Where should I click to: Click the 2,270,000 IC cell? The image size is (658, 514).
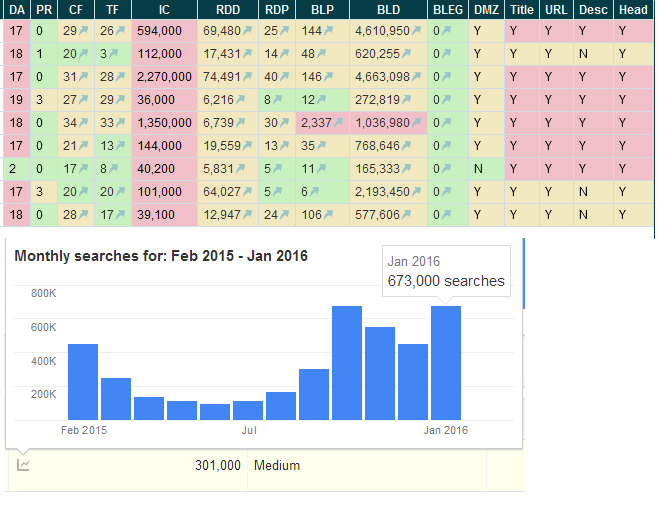pos(164,76)
